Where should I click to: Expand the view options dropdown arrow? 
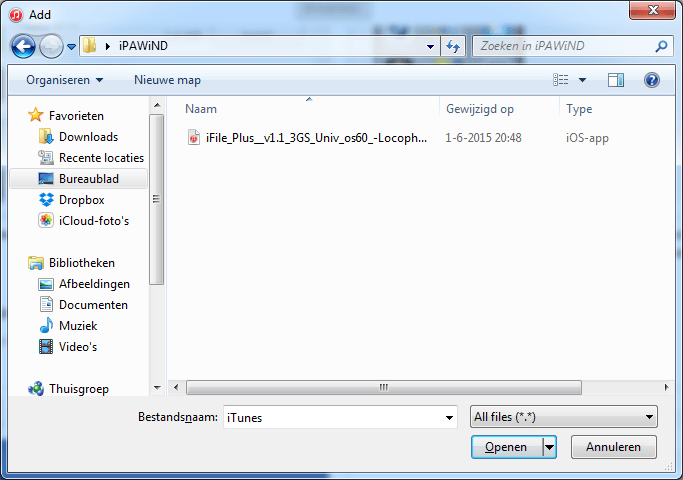(x=582, y=80)
